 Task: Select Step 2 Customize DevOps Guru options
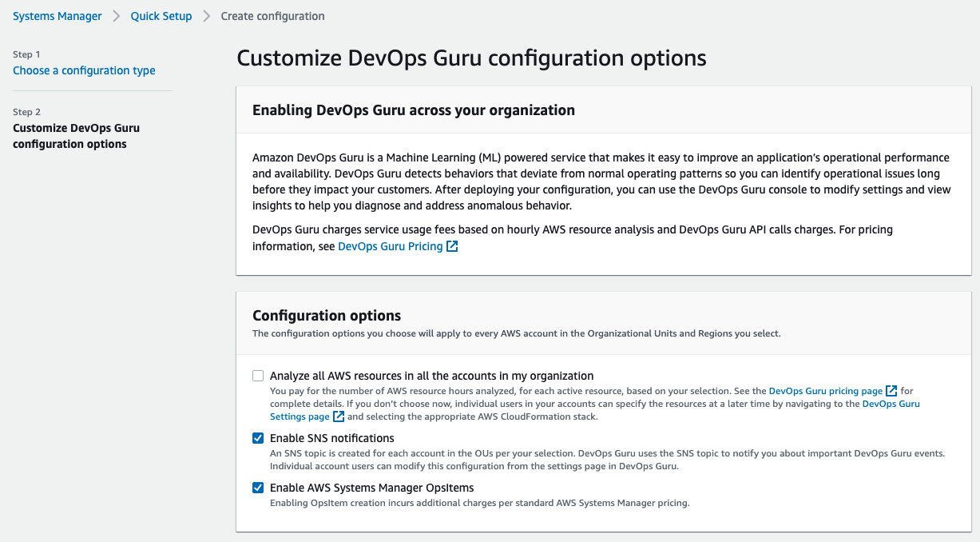(x=76, y=136)
